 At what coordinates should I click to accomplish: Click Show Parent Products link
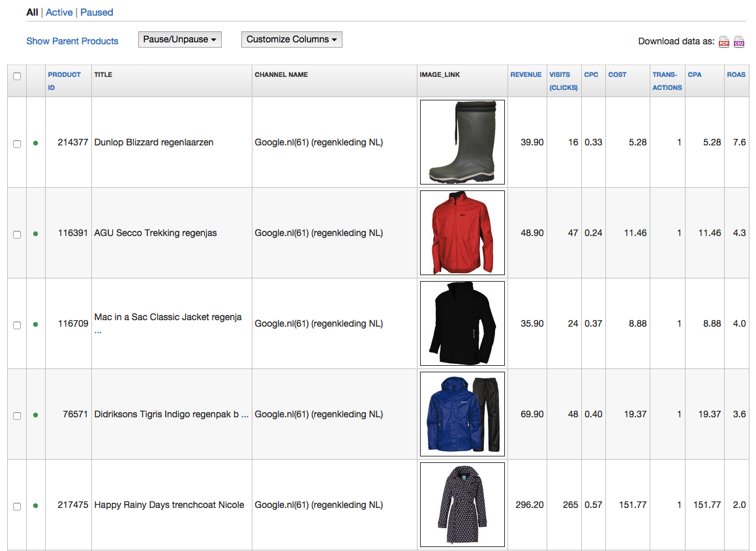pyautogui.click(x=72, y=41)
